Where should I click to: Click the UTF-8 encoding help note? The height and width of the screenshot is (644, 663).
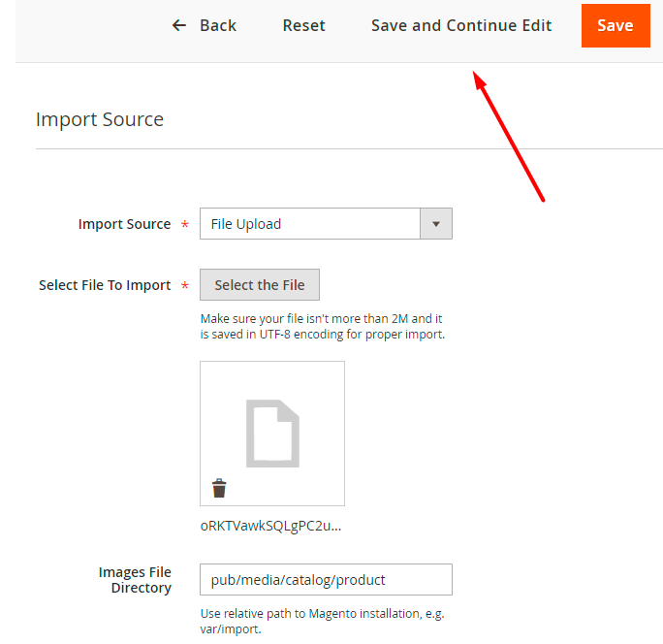[x=322, y=327]
